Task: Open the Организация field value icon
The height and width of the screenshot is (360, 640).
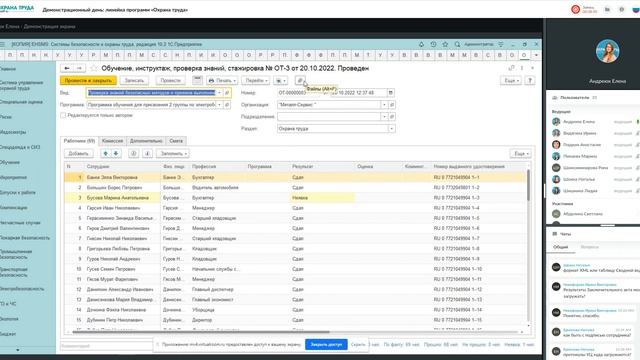Action: coord(391,105)
